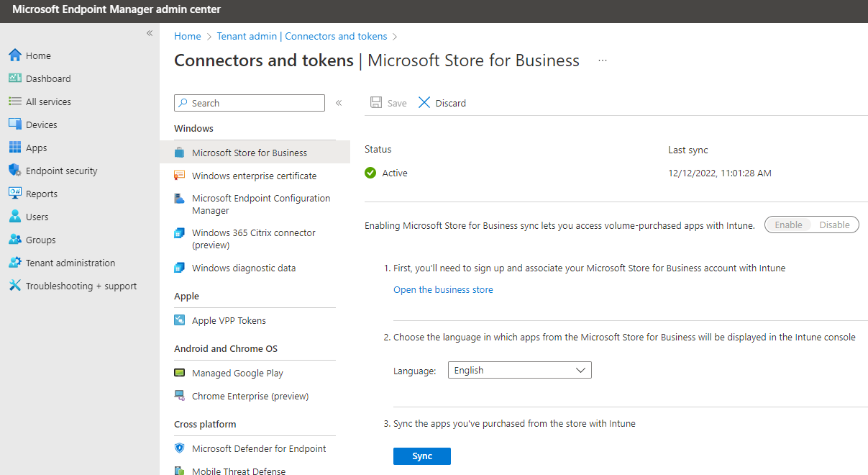
Task: Collapse the connectors search pane
Action: coord(338,102)
